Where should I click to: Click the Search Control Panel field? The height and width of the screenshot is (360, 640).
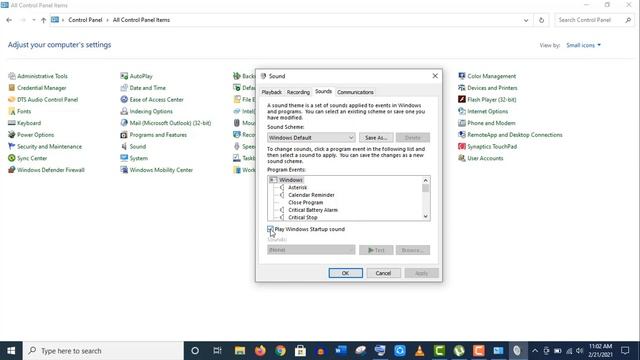click(594, 20)
